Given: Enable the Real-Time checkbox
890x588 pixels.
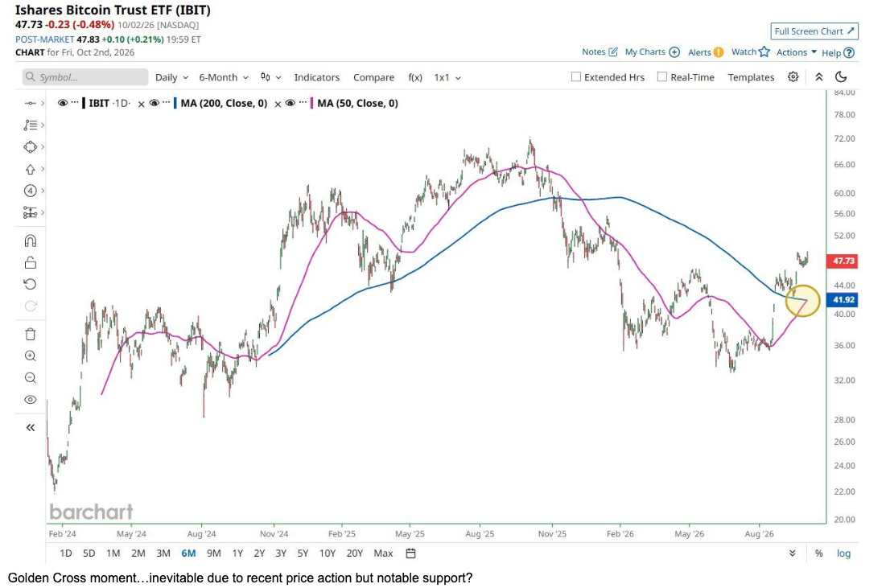Looking at the screenshot, I should point(661,76).
